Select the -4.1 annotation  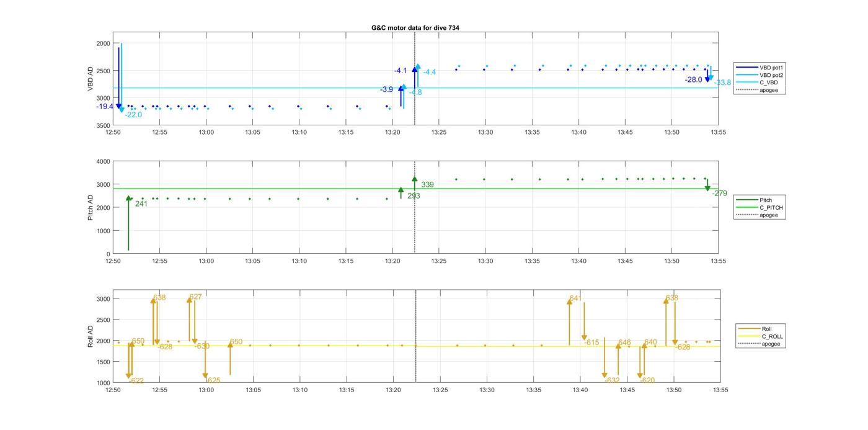coord(401,71)
